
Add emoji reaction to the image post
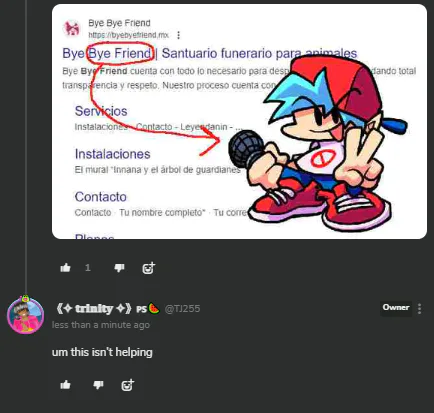[x=149, y=268]
